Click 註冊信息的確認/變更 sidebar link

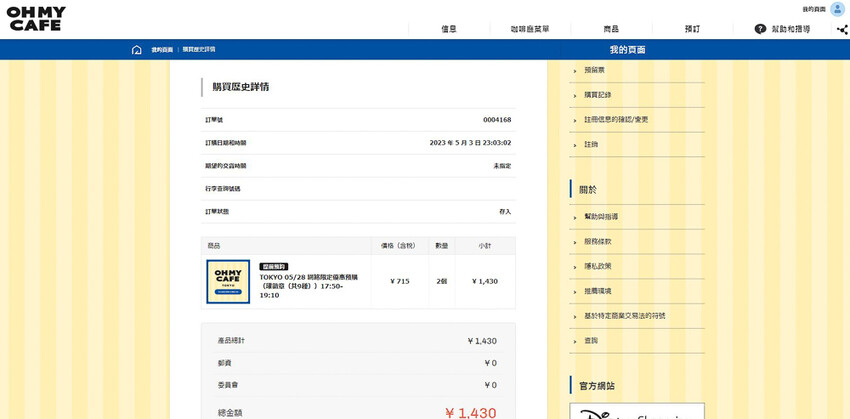616,120
